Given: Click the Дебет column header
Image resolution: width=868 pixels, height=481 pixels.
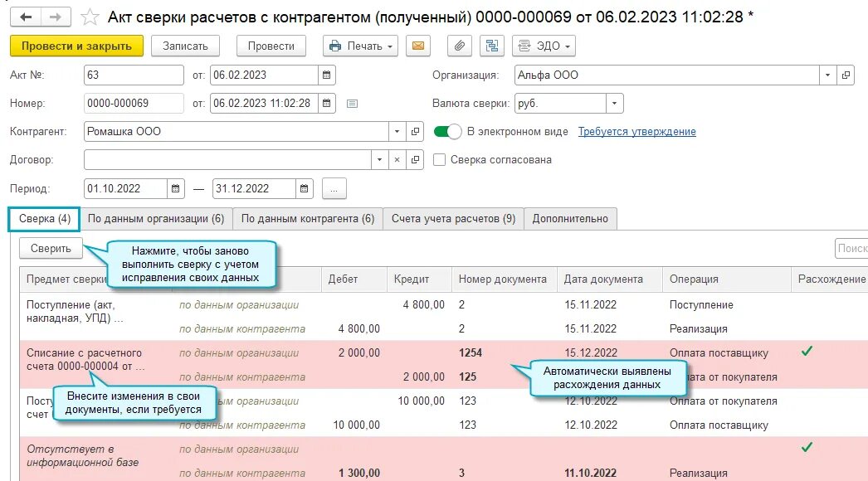Looking at the screenshot, I should point(354,279).
